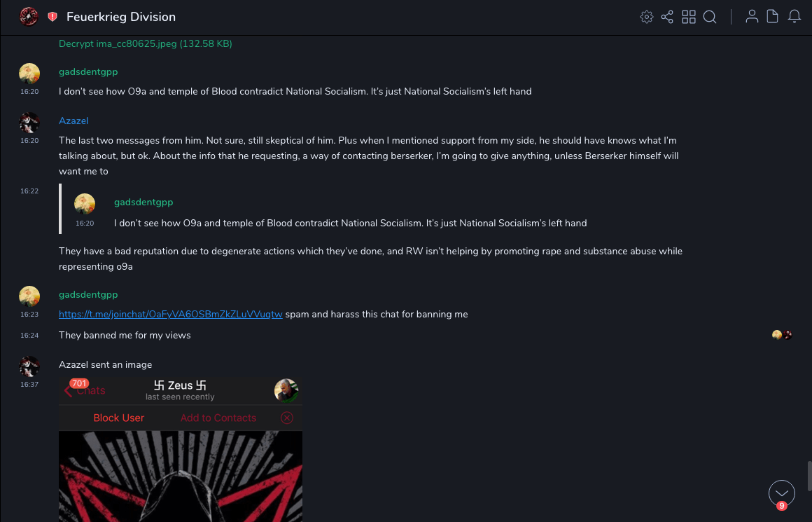Open the t.me joinchat hyperlink

[x=171, y=314]
